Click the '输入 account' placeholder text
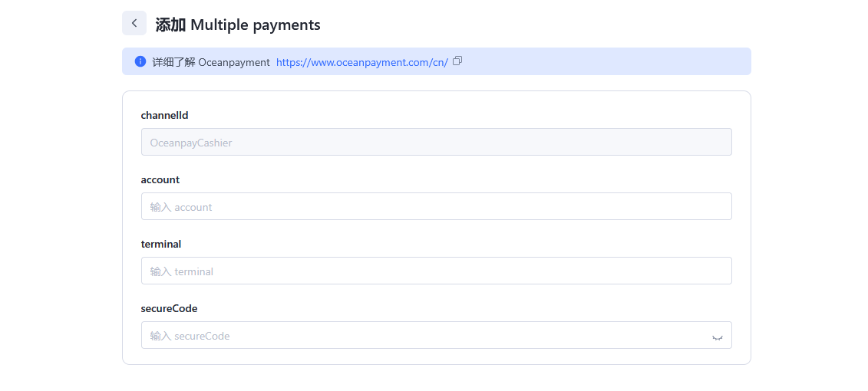Screen dimensions: 868x391 [x=181, y=207]
